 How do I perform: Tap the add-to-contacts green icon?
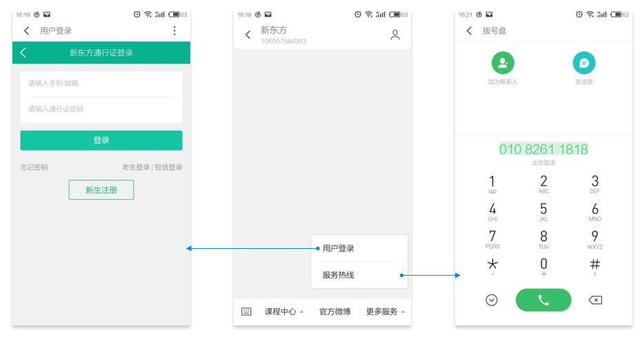[503, 63]
